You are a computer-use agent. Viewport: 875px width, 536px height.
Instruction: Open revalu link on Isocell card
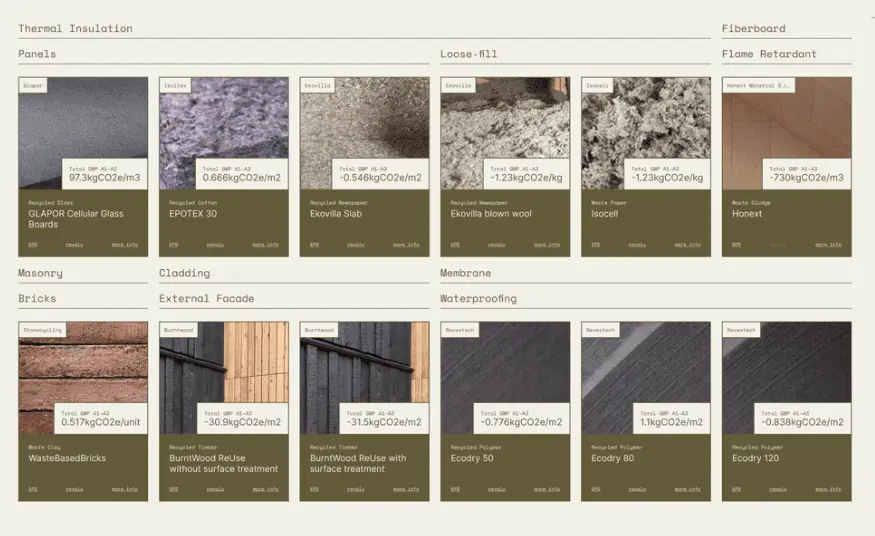coord(637,245)
